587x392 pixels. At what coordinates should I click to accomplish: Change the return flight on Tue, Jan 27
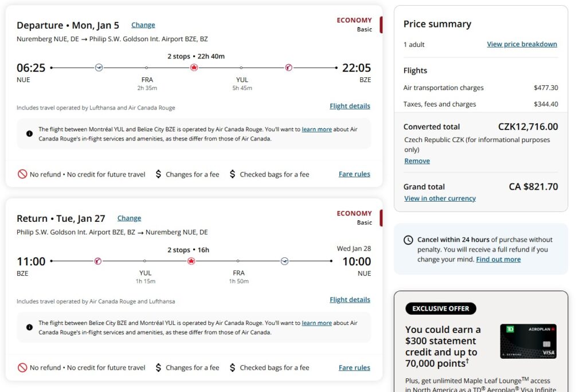(129, 218)
